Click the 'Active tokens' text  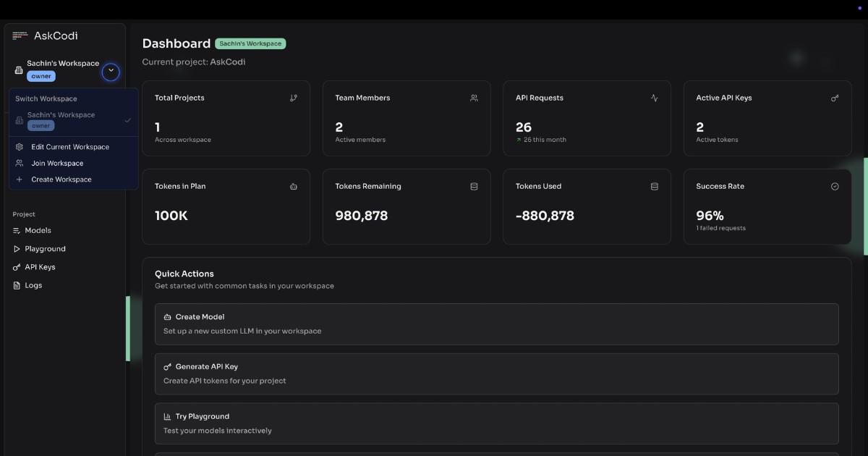pos(718,140)
